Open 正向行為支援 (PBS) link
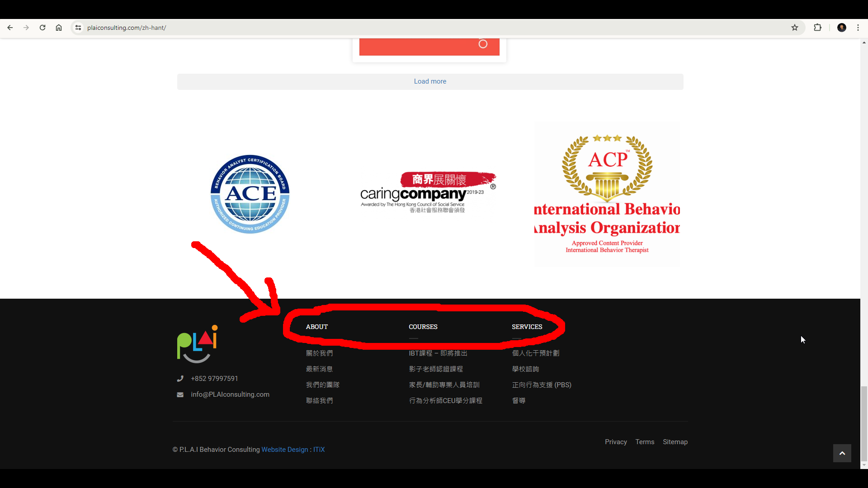This screenshot has width=868, height=488. (x=542, y=385)
